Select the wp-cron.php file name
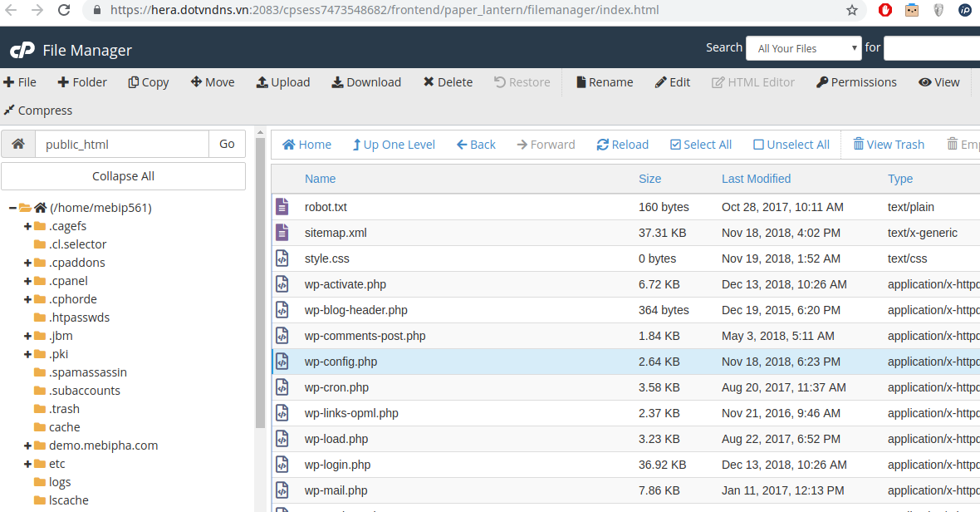980x512 pixels. pos(336,387)
